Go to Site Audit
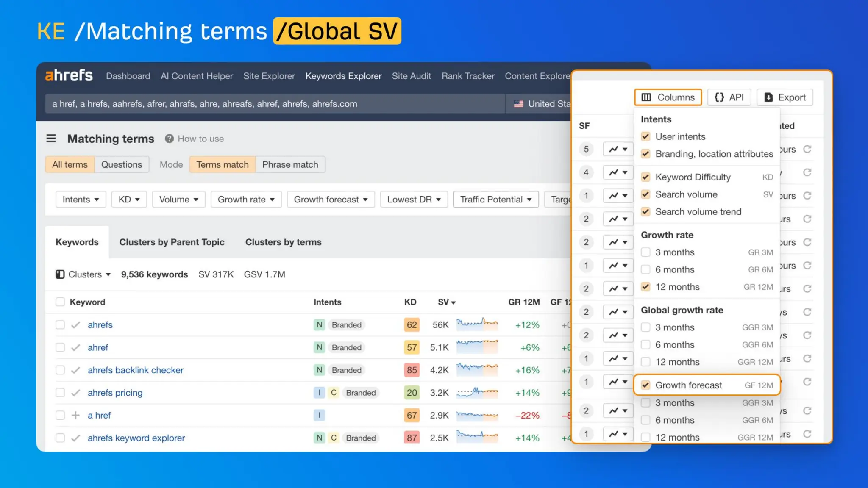This screenshot has width=868, height=488. [411, 76]
